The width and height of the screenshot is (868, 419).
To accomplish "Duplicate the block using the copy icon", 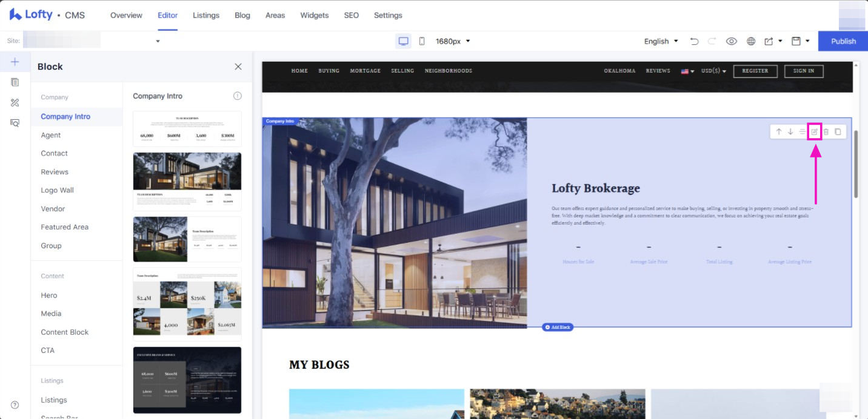I will [x=838, y=131].
